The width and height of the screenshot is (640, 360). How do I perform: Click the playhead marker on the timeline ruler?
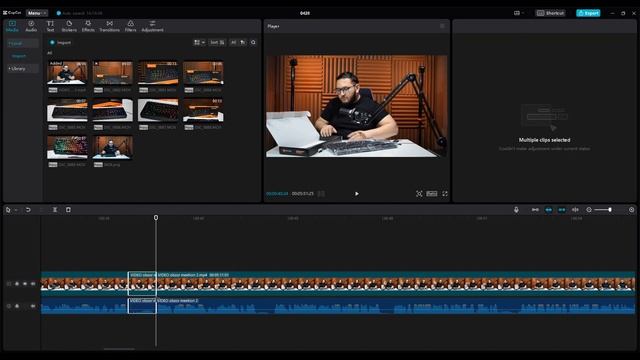156,218
